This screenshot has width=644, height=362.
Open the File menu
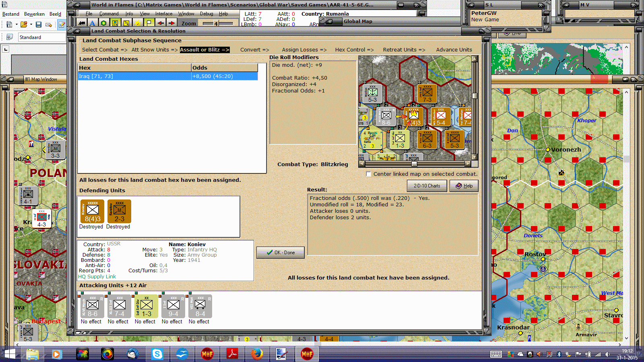(89, 14)
